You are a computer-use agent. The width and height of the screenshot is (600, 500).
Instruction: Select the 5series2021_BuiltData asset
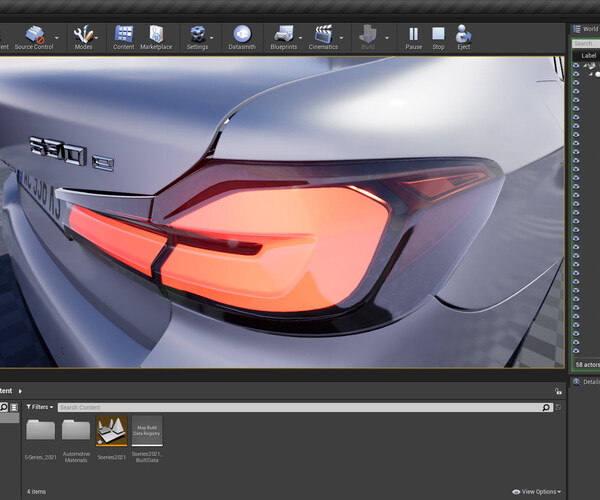click(147, 439)
